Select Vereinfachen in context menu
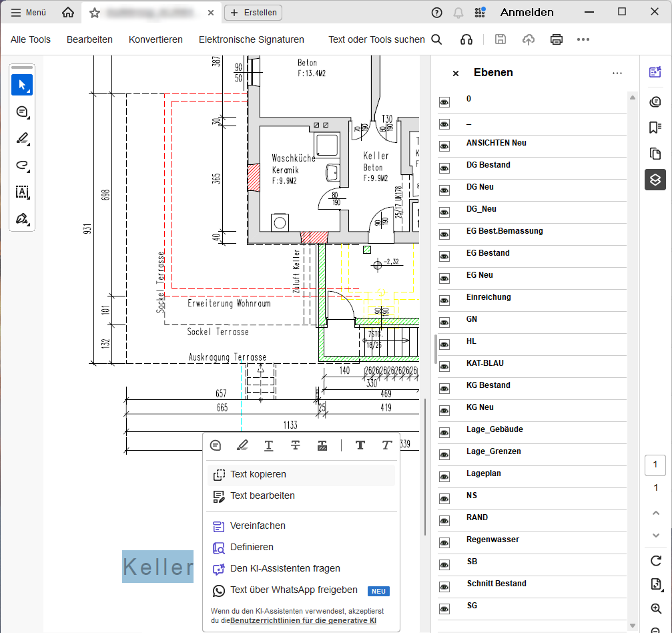This screenshot has width=672, height=633. point(301,525)
